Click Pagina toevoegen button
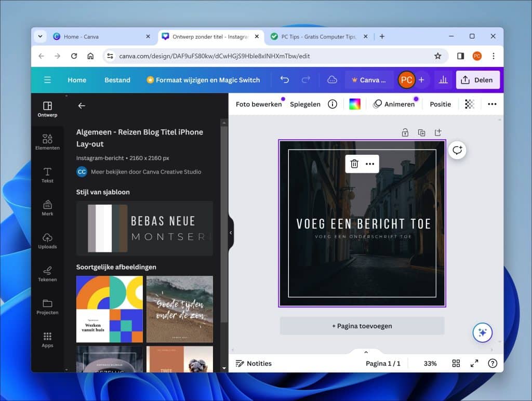Screen dimensions: 532x401 (362, 326)
